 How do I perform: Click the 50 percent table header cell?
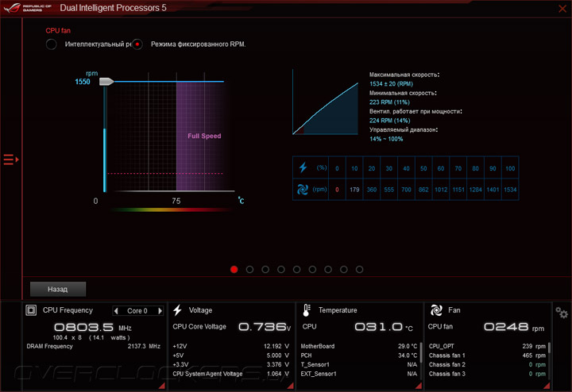tap(423, 168)
